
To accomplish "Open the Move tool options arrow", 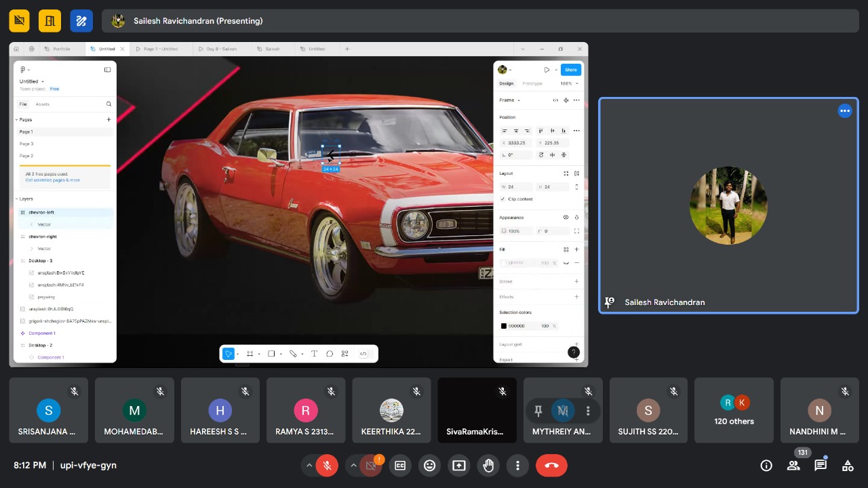I will pyautogui.click(x=237, y=354).
